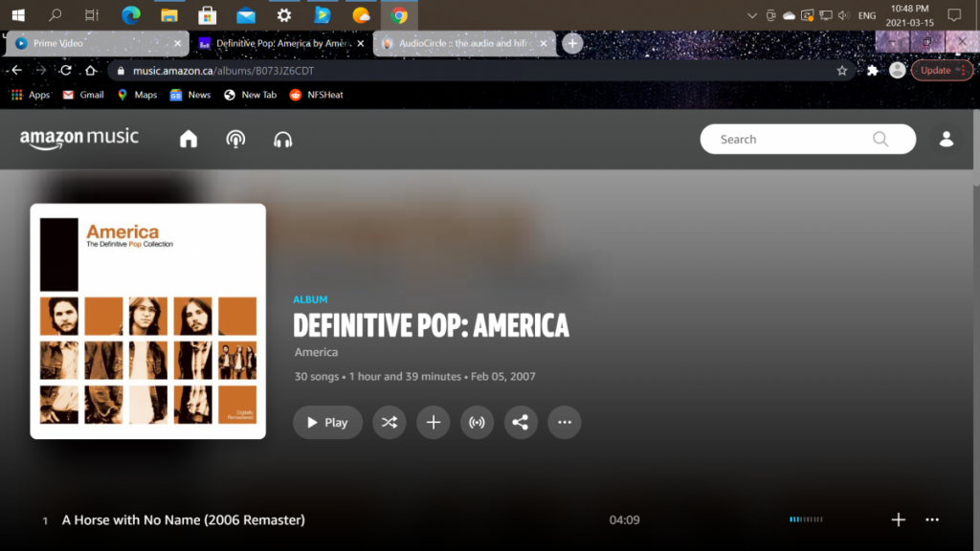Open the library headphones icon

(282, 140)
